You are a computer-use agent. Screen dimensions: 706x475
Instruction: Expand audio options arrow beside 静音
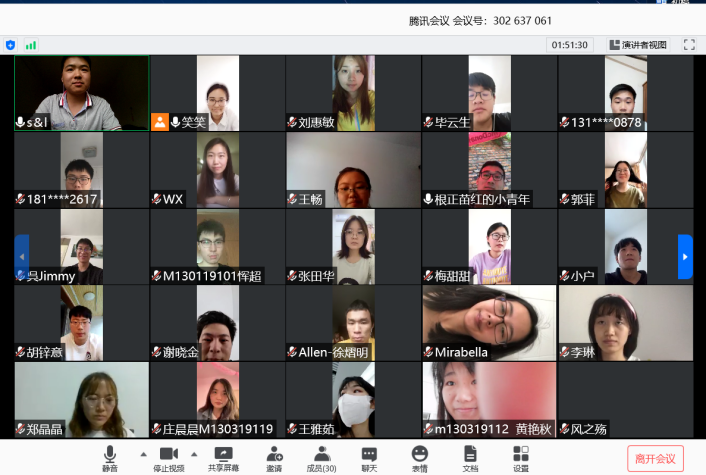click(x=142, y=454)
